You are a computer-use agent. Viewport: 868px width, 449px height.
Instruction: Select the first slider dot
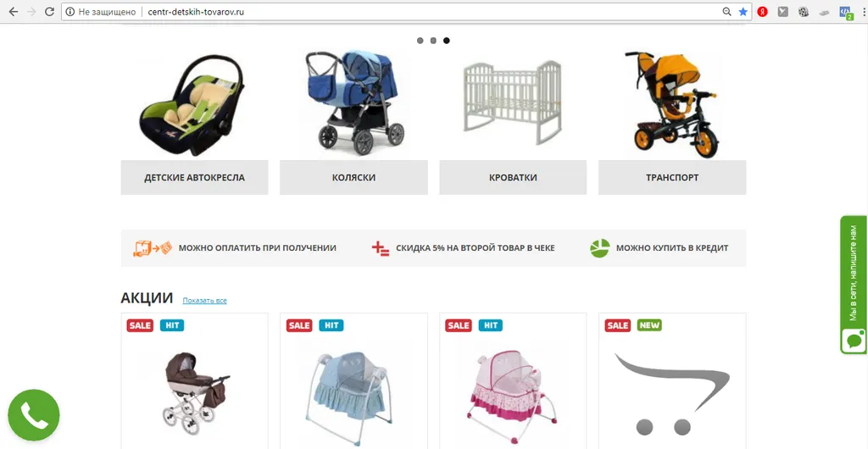tap(420, 41)
